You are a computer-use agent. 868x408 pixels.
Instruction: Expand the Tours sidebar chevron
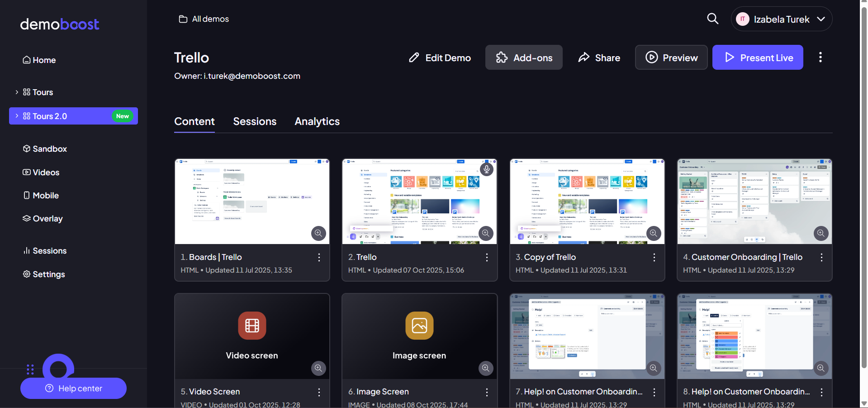click(x=17, y=92)
